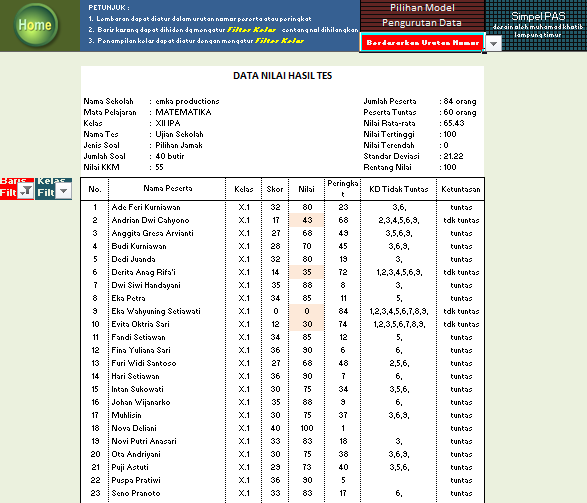The width and height of the screenshot is (587, 503).
Task: Select the name Eka Wahyuning Setiawati
Action: coord(156,311)
